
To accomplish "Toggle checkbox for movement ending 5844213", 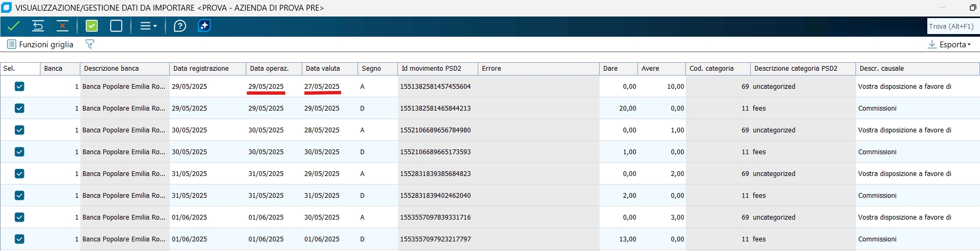I will coord(20,108).
